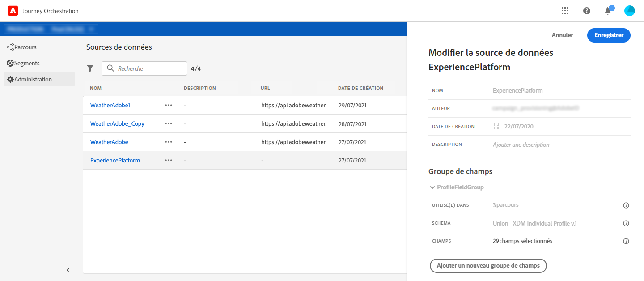644x281 pixels.
Task: Open the WeatherAdobe_Copy data source
Action: 117,123
